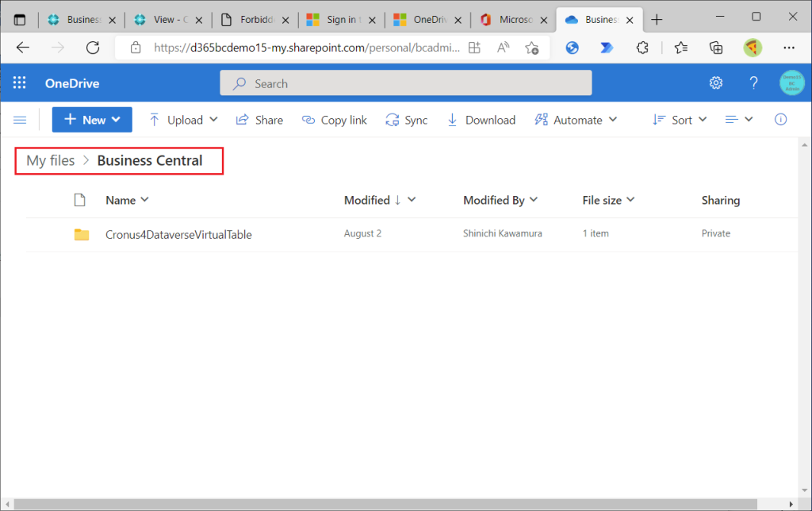Open the app available grid icon in address bar
Image resolution: width=812 pixels, height=511 pixels.
pos(474,48)
